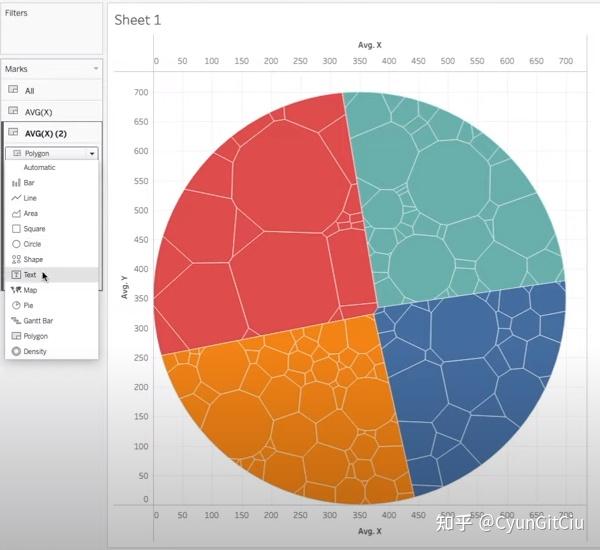Select the Bar option label
The image size is (600, 550).
[29, 183]
